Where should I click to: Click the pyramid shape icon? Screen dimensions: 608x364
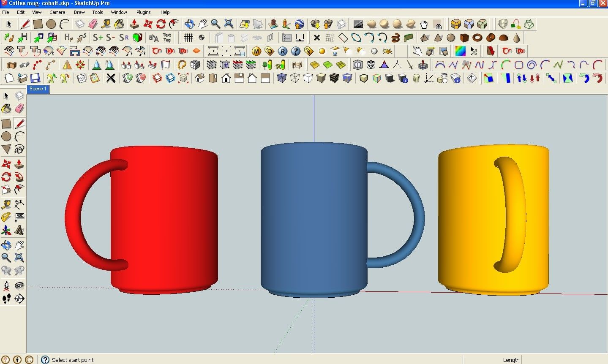tap(425, 38)
